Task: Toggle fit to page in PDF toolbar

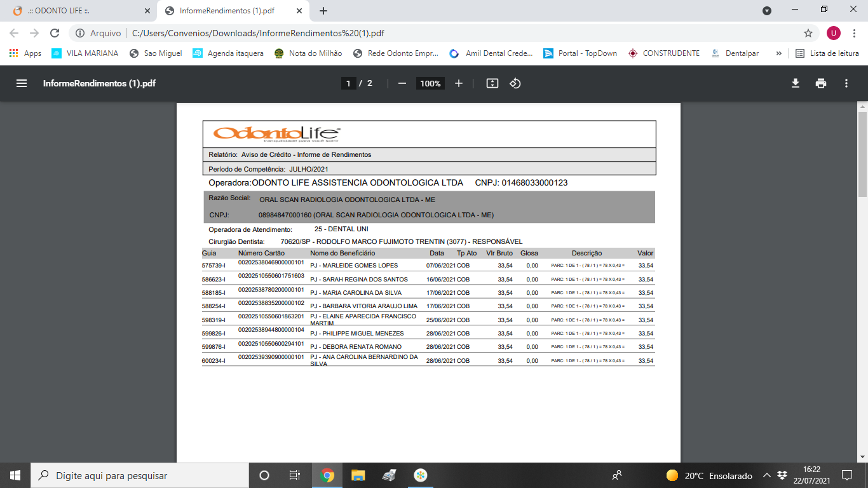Action: click(x=492, y=83)
